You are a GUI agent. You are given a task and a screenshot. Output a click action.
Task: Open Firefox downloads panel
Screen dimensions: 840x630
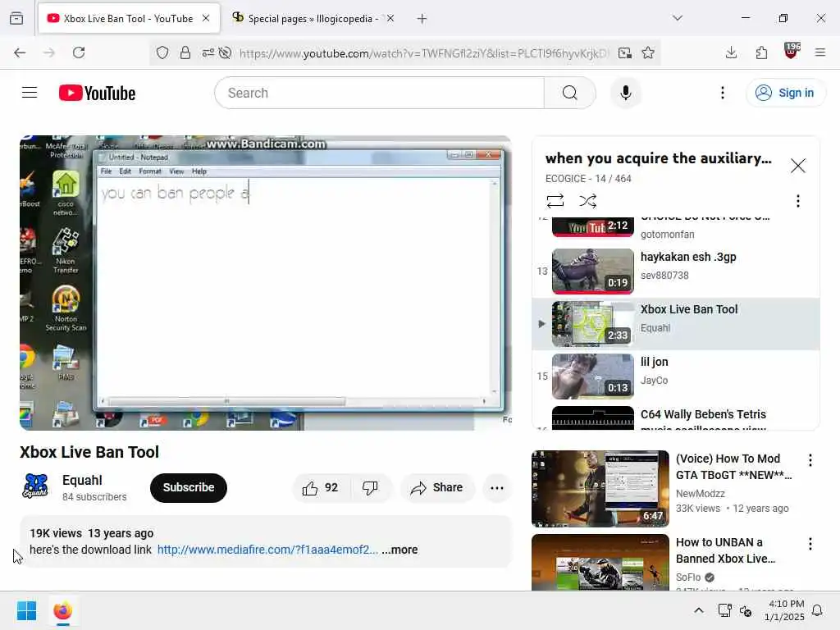tap(731, 52)
